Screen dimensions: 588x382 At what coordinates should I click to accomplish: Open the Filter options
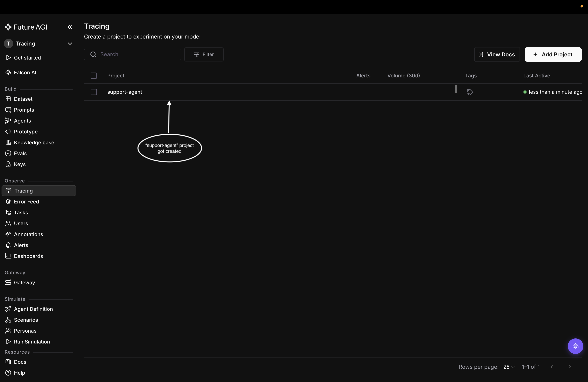[204, 54]
